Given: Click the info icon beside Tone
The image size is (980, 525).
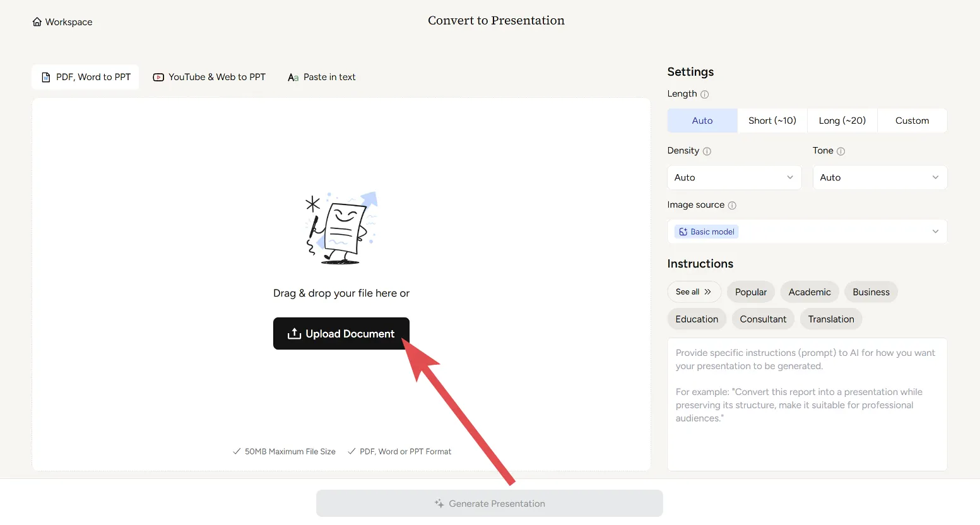Looking at the screenshot, I should coord(841,151).
